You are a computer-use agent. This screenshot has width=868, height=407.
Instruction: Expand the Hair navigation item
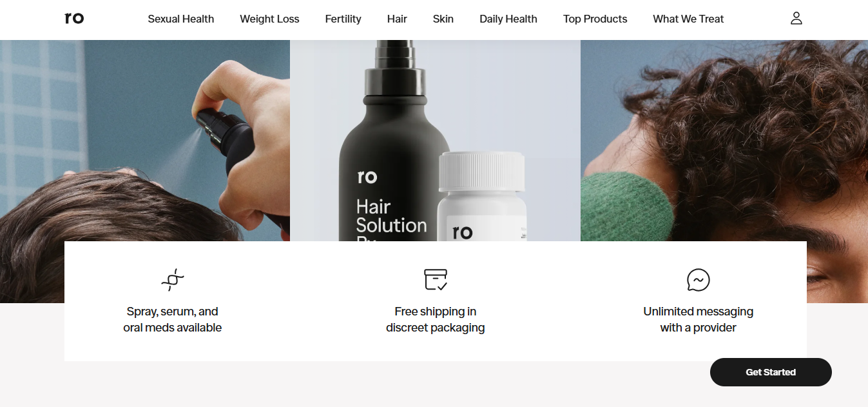tap(397, 19)
